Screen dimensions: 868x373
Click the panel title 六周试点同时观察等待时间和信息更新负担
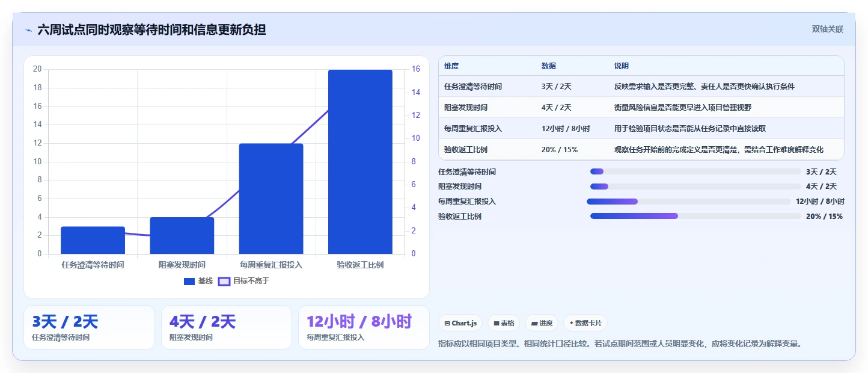[x=151, y=29]
